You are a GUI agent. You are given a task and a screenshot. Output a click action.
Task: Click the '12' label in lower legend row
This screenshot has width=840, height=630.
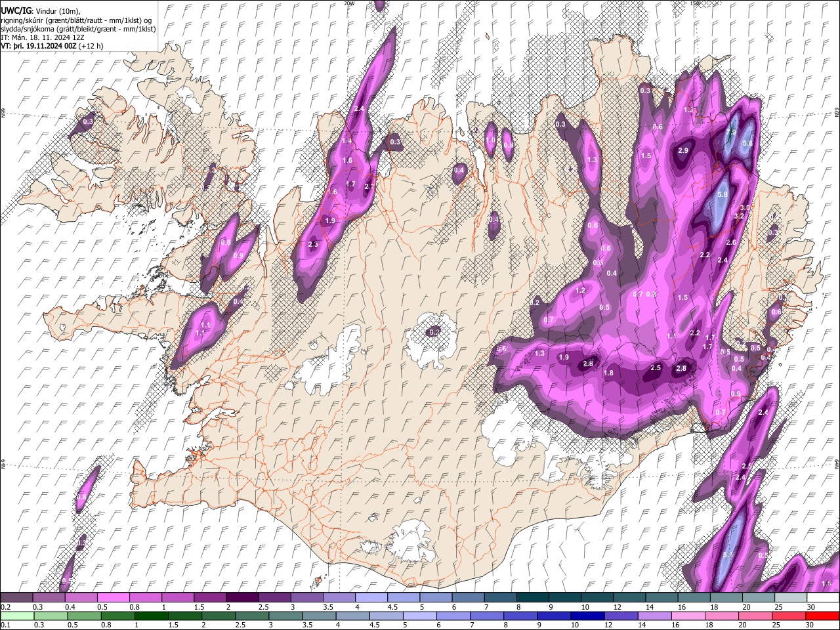click(608, 625)
